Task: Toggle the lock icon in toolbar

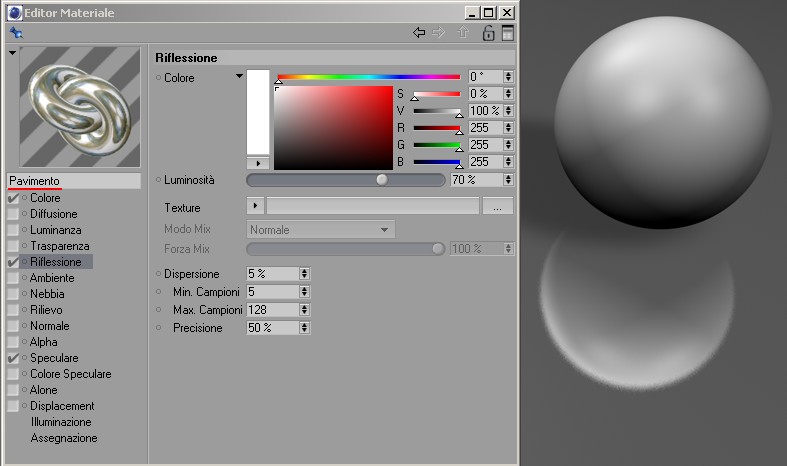Action: (x=488, y=33)
